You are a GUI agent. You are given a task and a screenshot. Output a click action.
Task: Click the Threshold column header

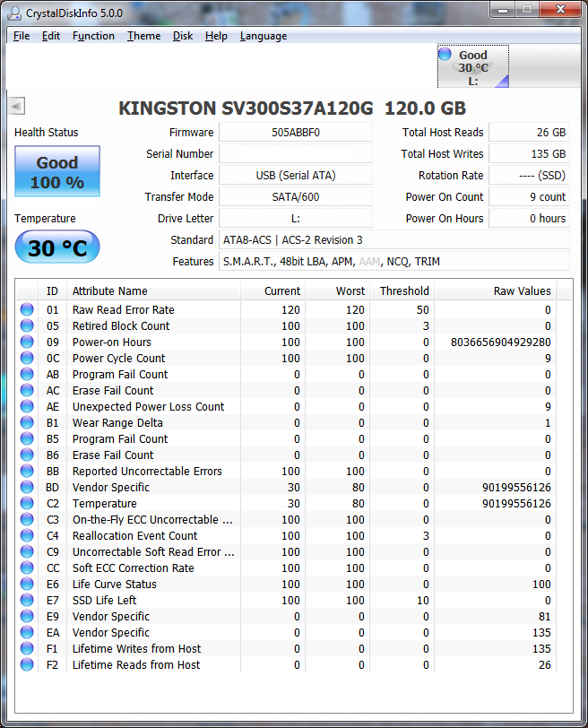(402, 291)
